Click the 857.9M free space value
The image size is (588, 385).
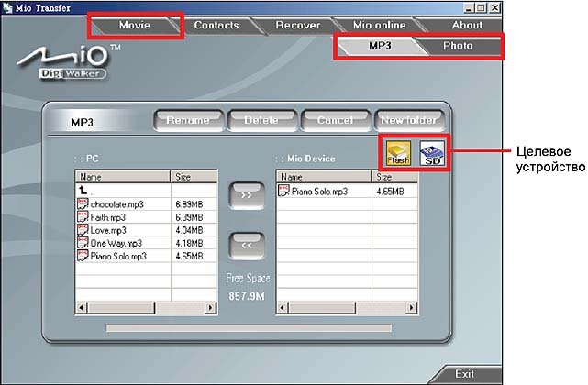(247, 296)
